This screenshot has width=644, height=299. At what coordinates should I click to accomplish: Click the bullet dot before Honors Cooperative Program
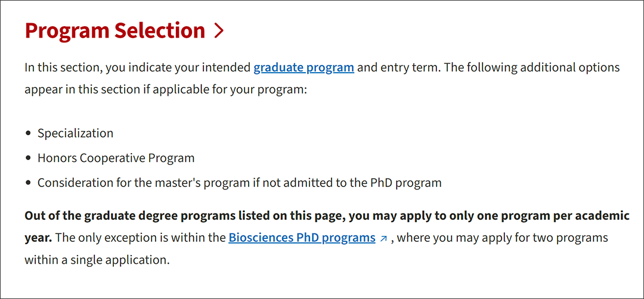[28, 158]
